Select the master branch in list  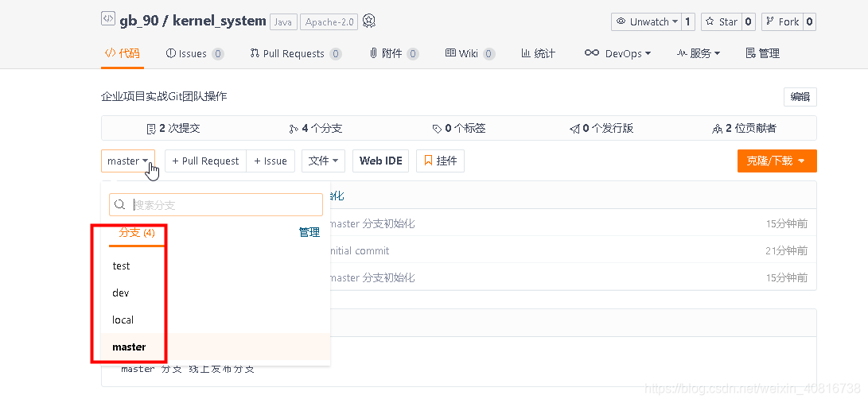pyautogui.click(x=216, y=347)
